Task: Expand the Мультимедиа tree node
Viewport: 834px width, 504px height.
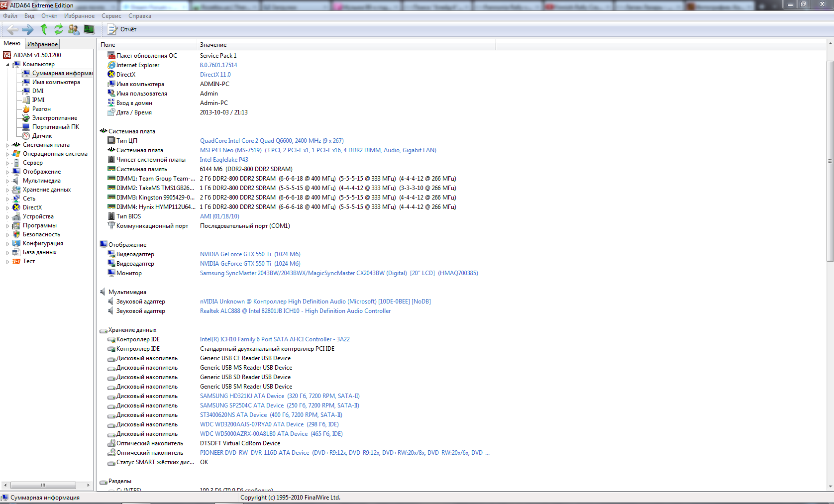Action: pyautogui.click(x=7, y=181)
